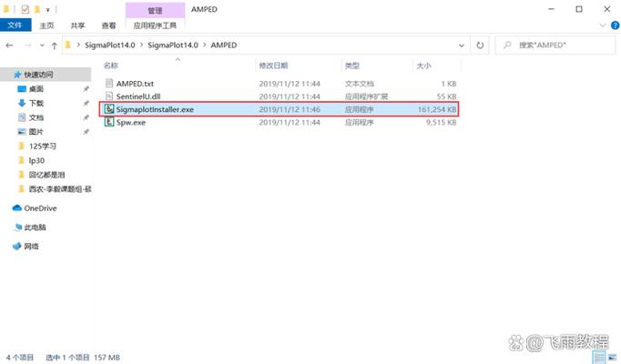
Task: Open 此电脑 (This PC) in sidebar
Action: (35, 227)
